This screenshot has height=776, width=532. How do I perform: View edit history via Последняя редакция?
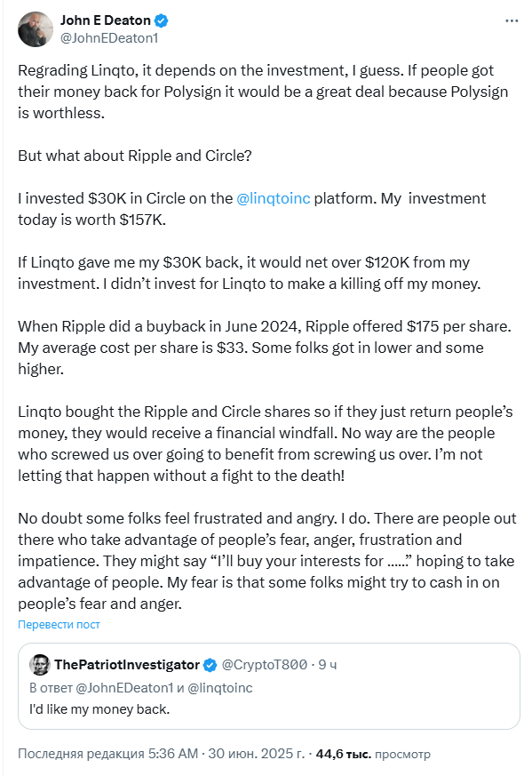click(81, 754)
